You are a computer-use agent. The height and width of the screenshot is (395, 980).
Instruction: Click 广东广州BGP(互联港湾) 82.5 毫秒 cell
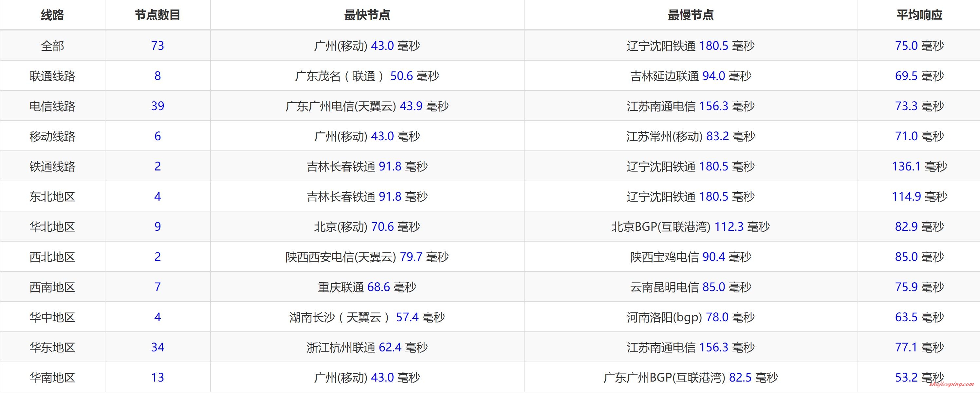click(691, 378)
